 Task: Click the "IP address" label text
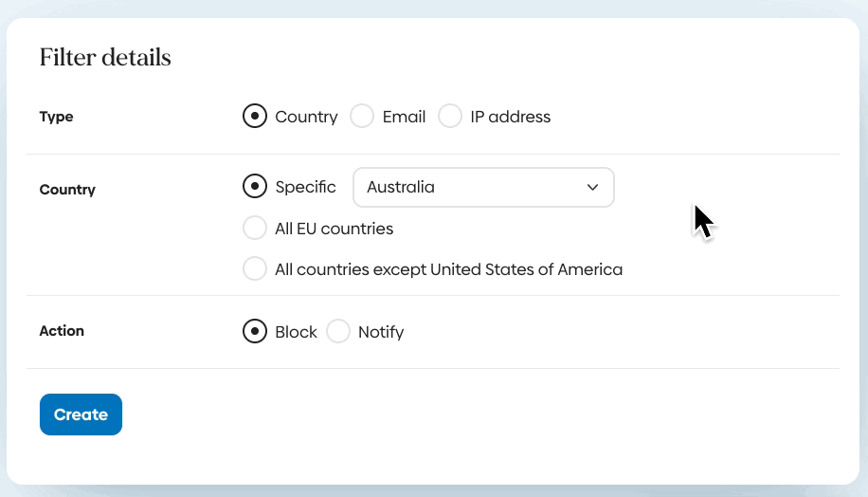510,117
